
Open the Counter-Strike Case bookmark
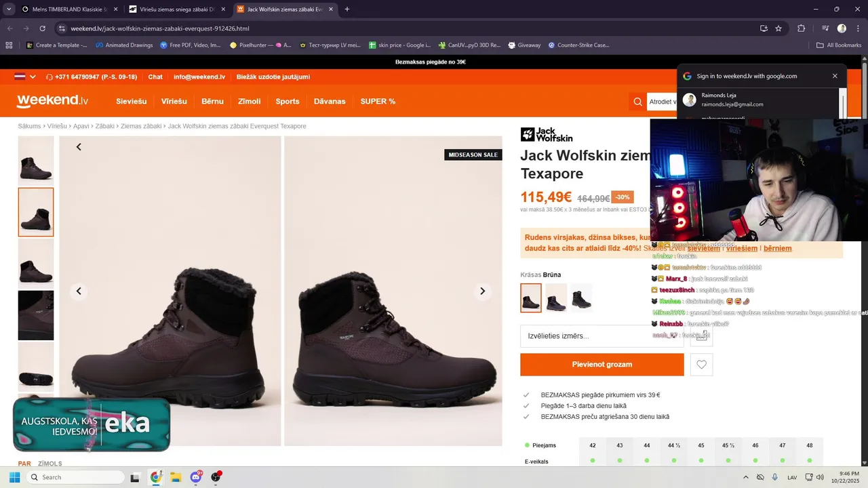coord(578,45)
